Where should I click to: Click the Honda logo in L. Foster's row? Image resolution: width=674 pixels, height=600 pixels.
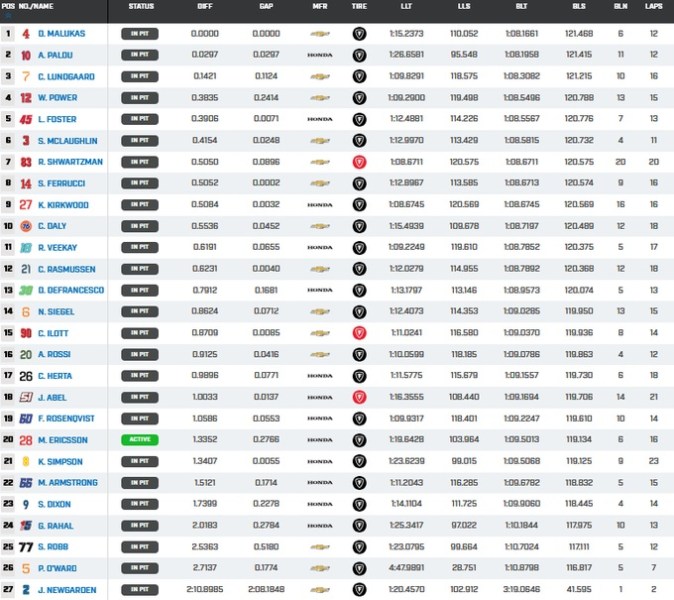320,119
